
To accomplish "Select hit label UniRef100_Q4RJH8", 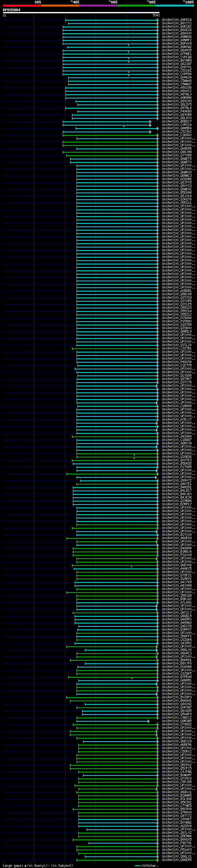I will click(176, 152).
